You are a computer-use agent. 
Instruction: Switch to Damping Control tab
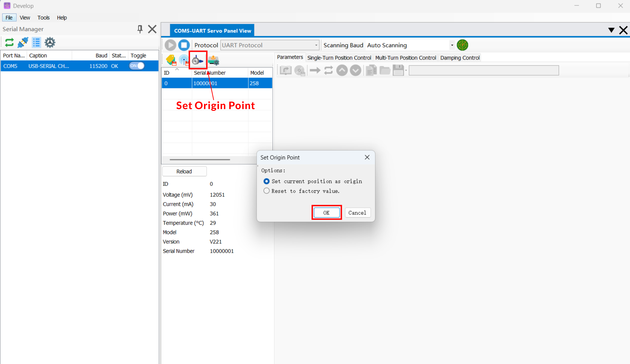pos(459,58)
